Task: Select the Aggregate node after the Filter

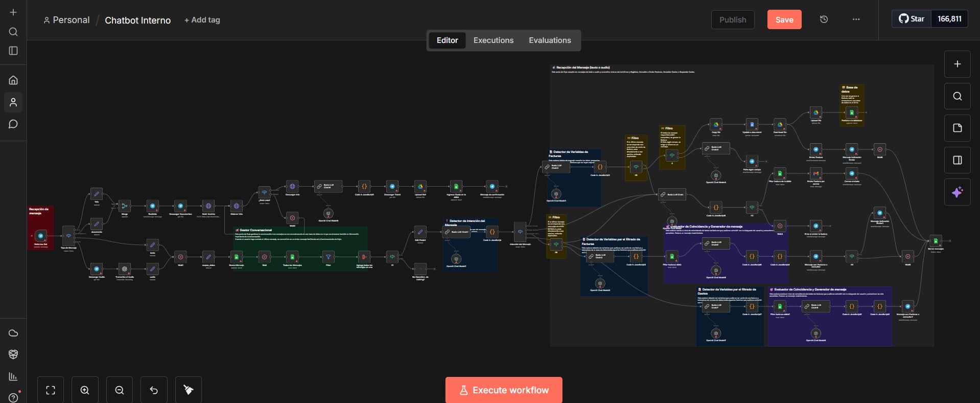Action: pos(364,257)
